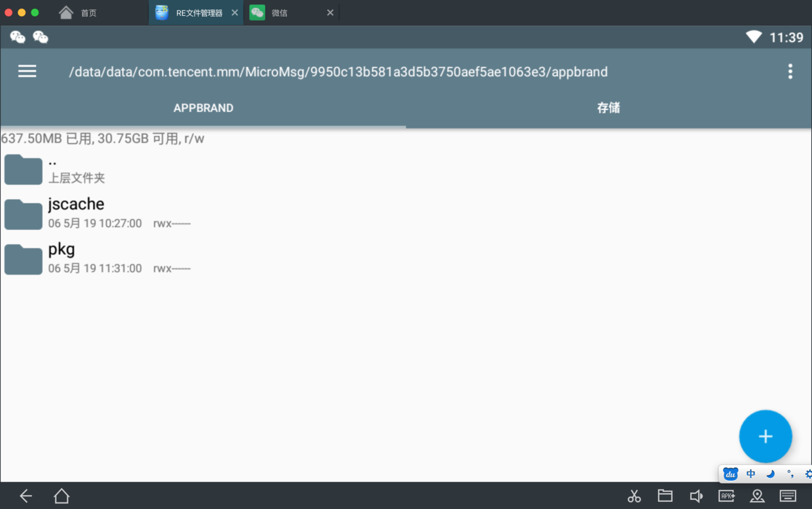Click pkg permissions rwx text
The width and height of the screenshot is (812, 509).
(172, 269)
